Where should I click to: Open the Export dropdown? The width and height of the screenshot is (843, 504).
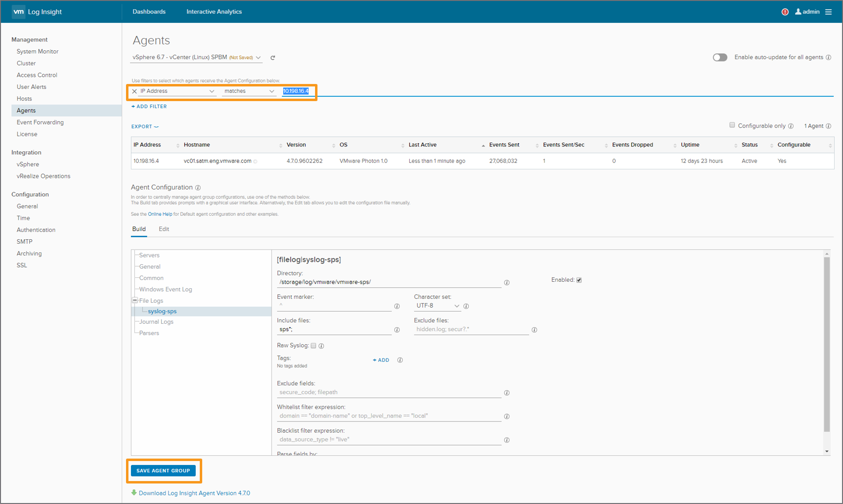click(x=145, y=126)
